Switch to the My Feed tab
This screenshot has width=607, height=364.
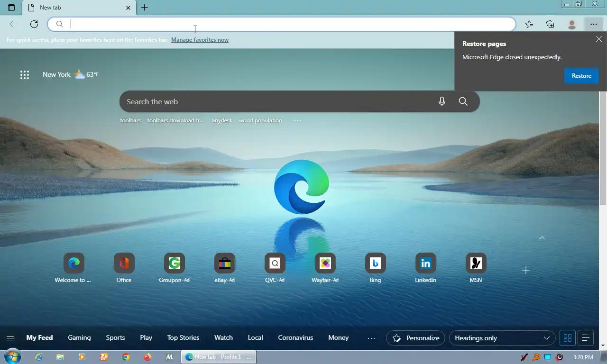[x=39, y=338]
